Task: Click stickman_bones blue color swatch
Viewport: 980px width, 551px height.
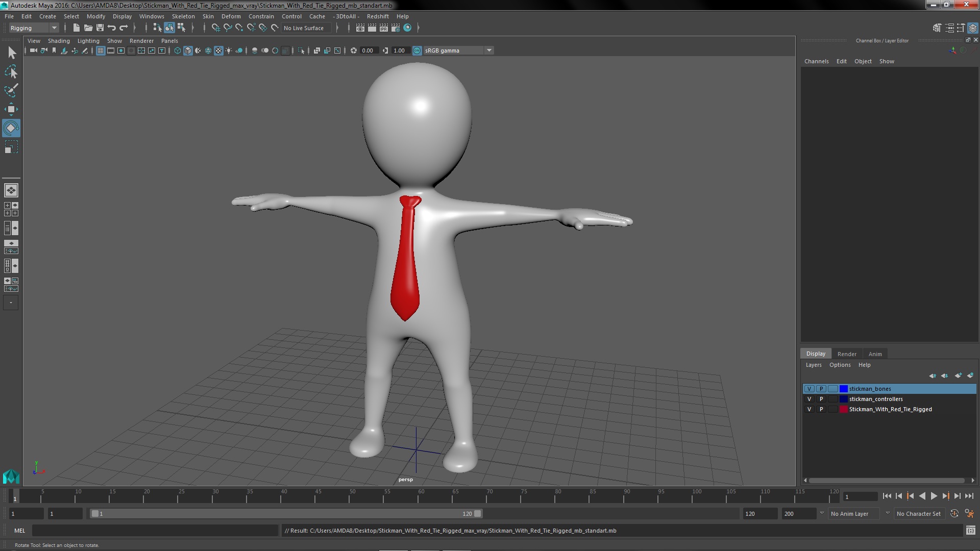Action: (x=844, y=389)
